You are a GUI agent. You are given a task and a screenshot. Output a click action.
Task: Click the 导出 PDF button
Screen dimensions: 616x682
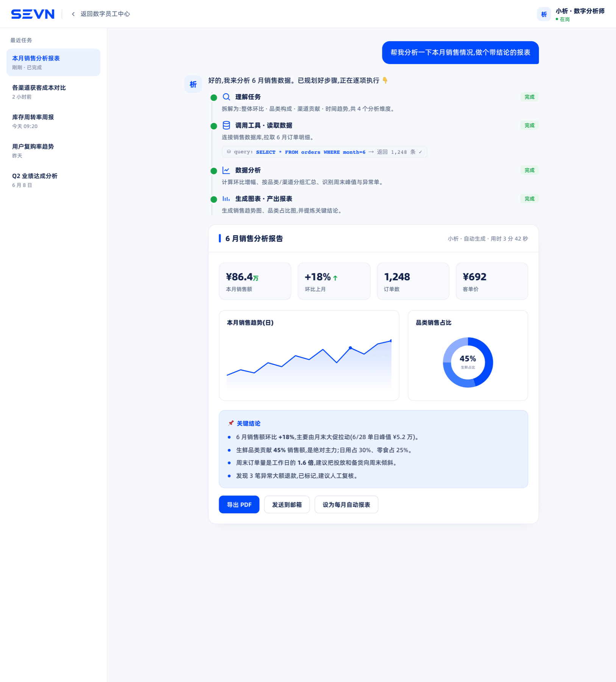[239, 505]
